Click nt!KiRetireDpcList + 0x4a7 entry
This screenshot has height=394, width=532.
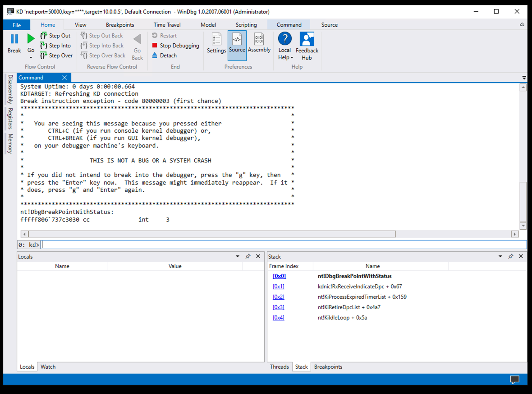pos(349,307)
